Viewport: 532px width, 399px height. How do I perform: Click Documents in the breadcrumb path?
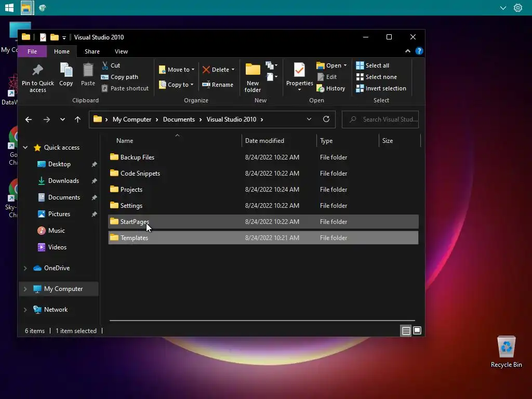coord(179,119)
